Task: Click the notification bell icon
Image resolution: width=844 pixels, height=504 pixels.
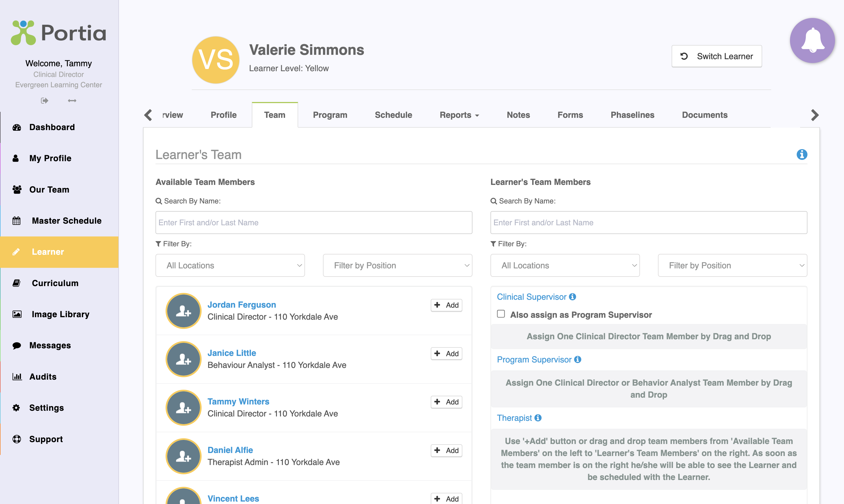Action: 812,41
